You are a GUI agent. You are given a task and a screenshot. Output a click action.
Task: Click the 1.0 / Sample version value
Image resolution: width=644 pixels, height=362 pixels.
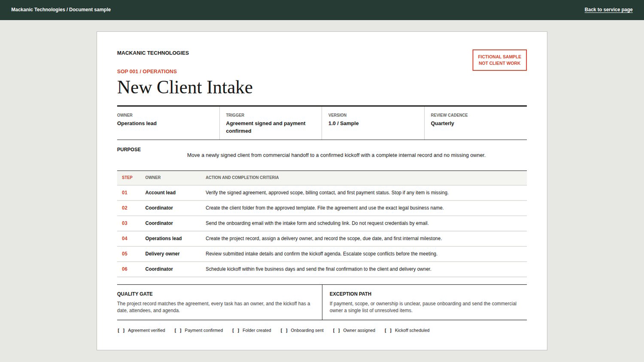[x=343, y=123]
